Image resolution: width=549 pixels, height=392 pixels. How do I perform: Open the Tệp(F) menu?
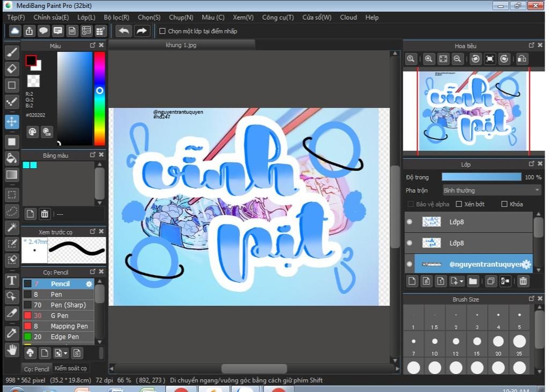16,17
